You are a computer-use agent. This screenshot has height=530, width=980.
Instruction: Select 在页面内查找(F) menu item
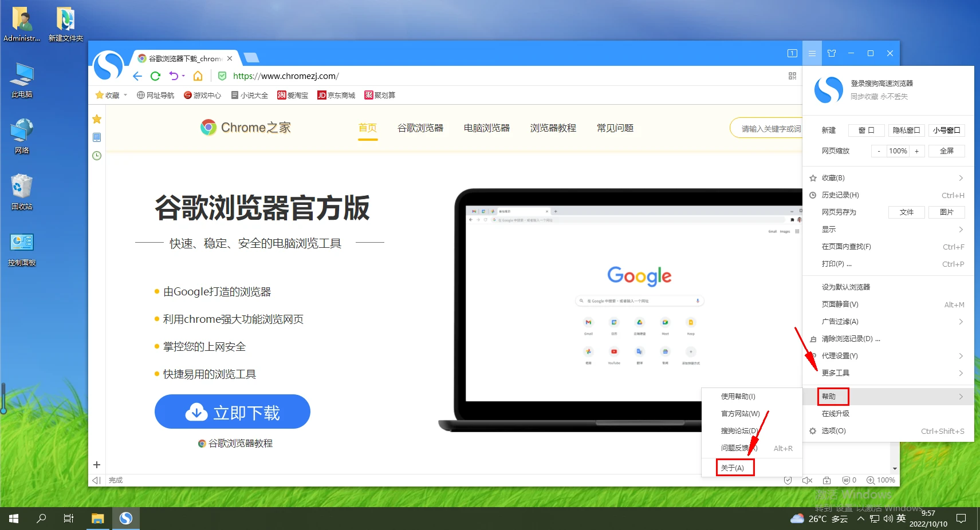[x=888, y=247]
